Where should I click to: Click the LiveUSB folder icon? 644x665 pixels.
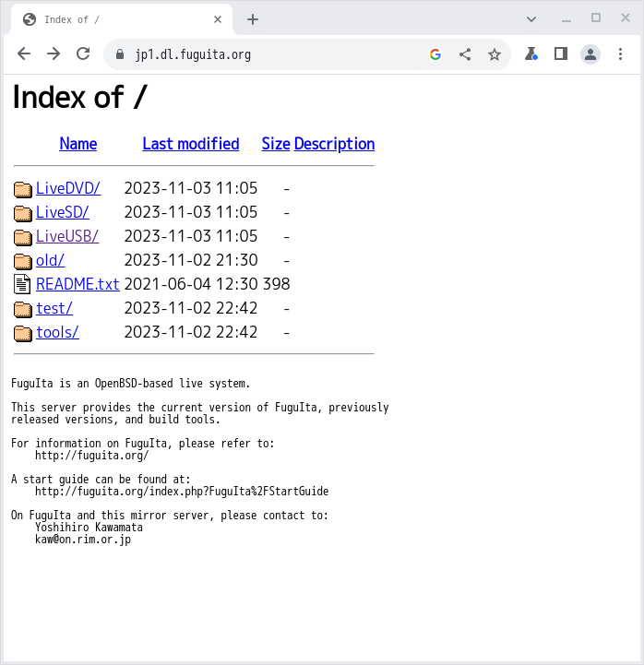[x=23, y=237]
